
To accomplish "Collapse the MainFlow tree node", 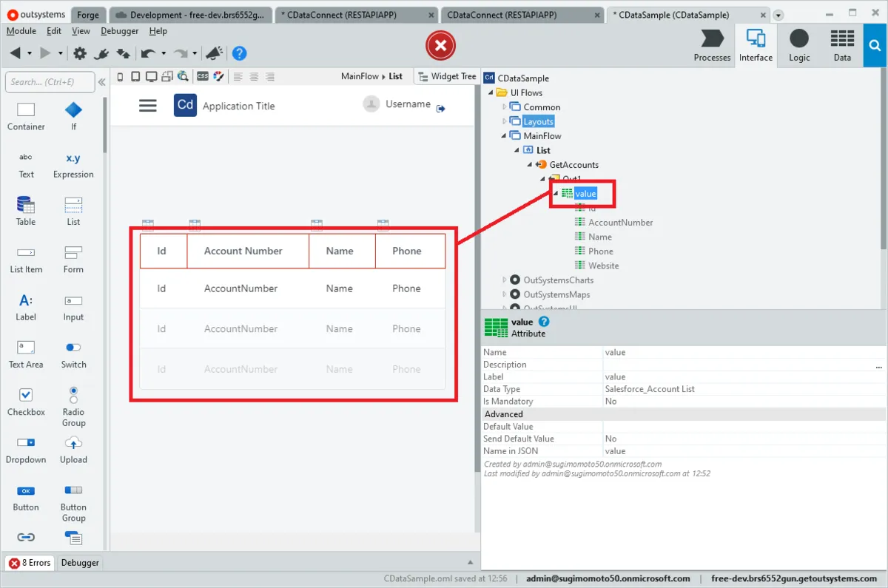I will click(505, 136).
